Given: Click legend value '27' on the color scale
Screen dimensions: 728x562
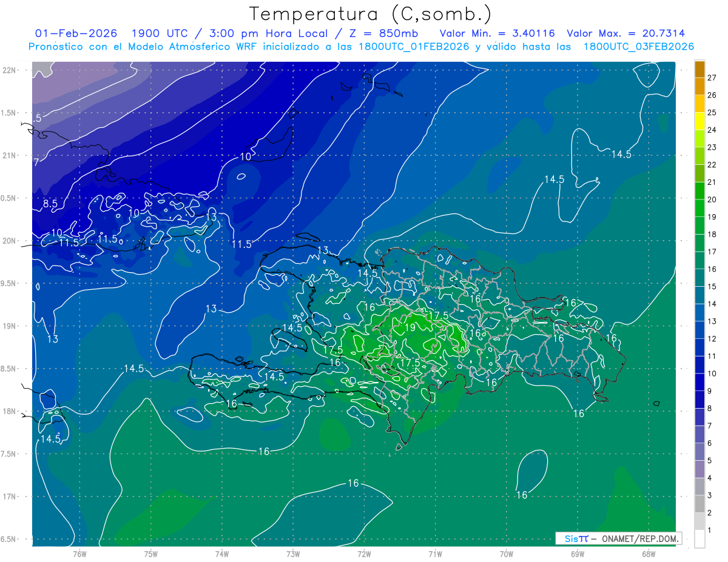Looking at the screenshot, I should point(712,77).
